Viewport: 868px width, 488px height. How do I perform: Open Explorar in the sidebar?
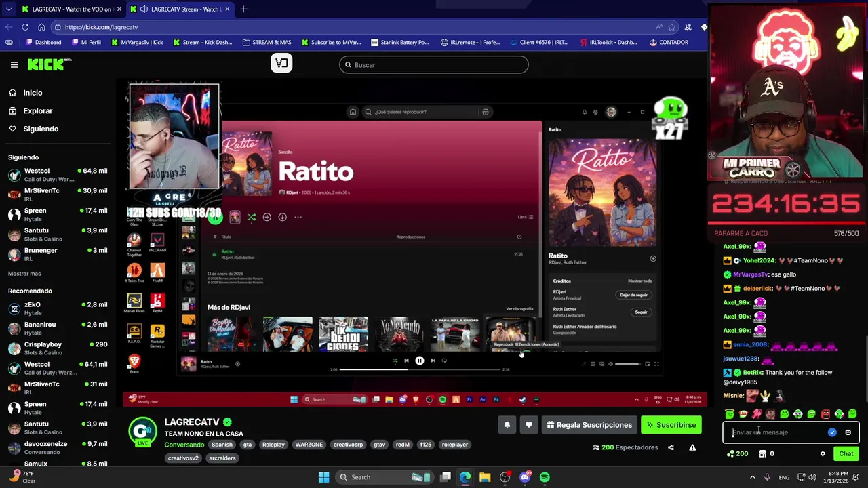tap(38, 110)
